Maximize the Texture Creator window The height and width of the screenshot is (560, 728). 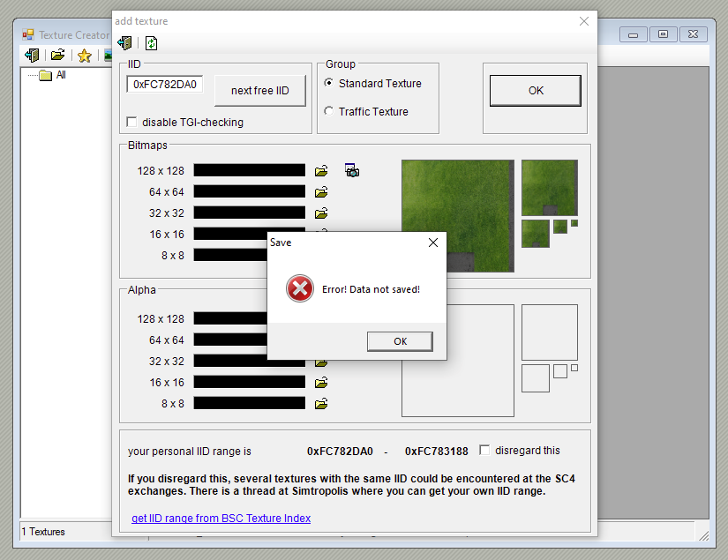(663, 34)
